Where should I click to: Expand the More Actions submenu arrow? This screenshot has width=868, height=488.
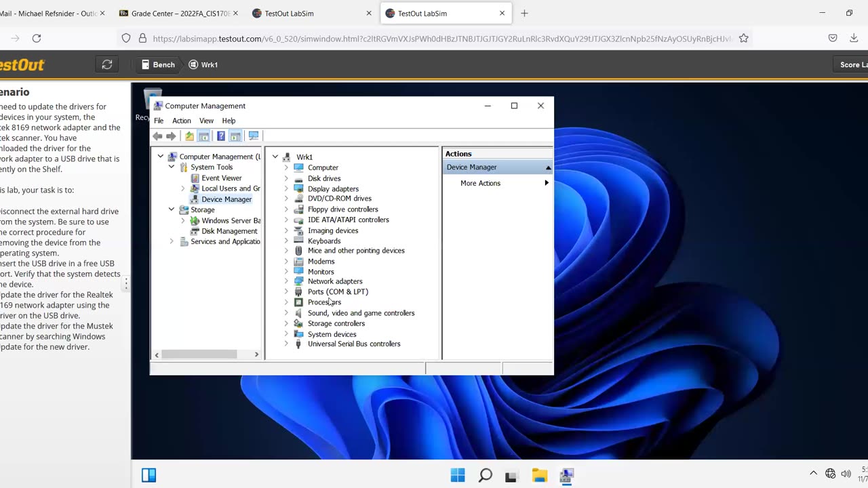coord(547,183)
